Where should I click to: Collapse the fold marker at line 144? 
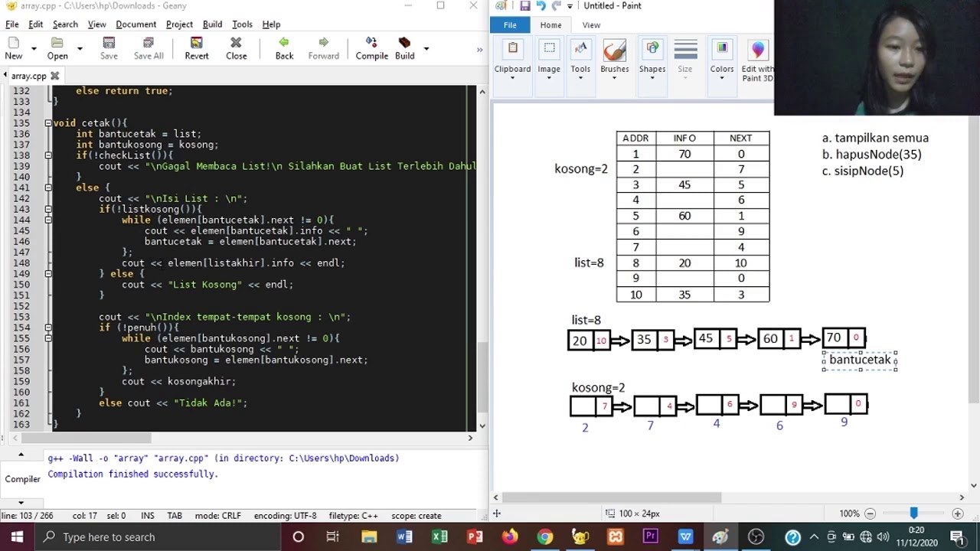click(48, 220)
